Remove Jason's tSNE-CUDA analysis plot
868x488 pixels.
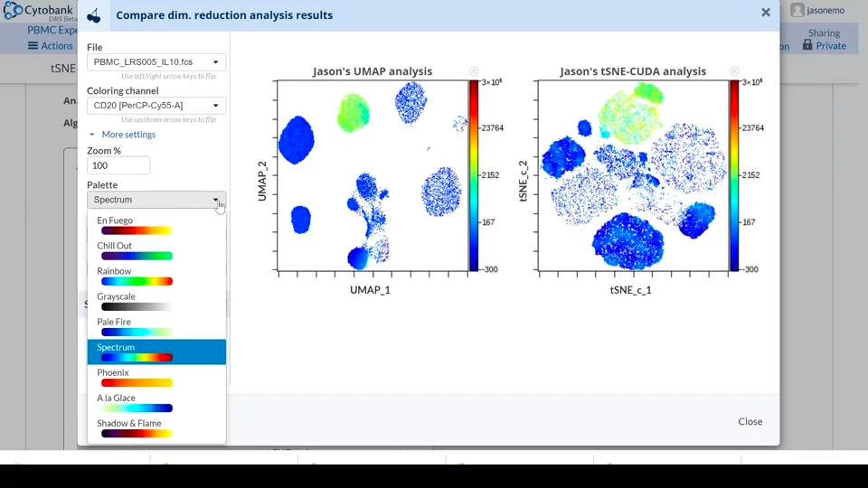tap(734, 71)
